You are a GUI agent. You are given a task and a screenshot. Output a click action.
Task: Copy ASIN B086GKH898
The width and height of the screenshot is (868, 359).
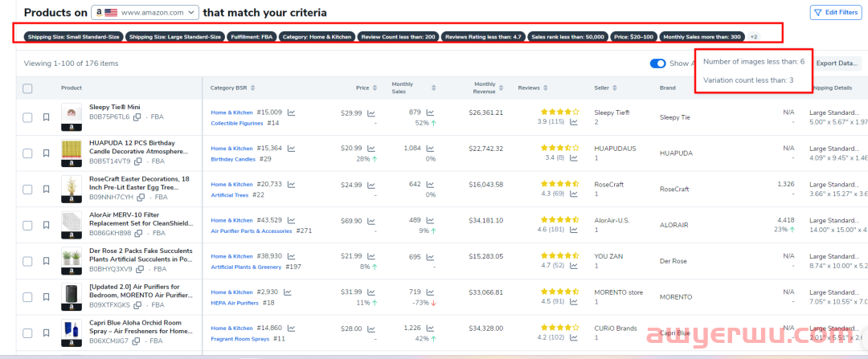pos(138,233)
